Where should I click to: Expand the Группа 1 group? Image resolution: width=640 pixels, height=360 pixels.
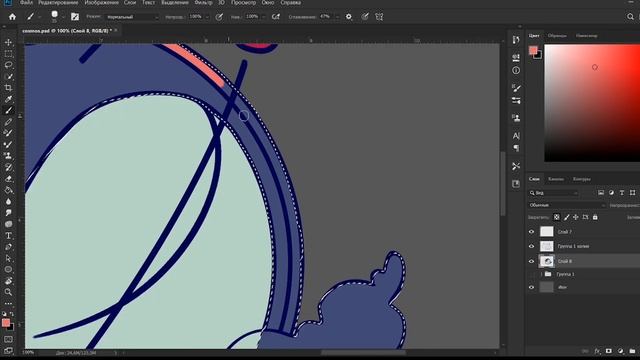click(x=542, y=274)
